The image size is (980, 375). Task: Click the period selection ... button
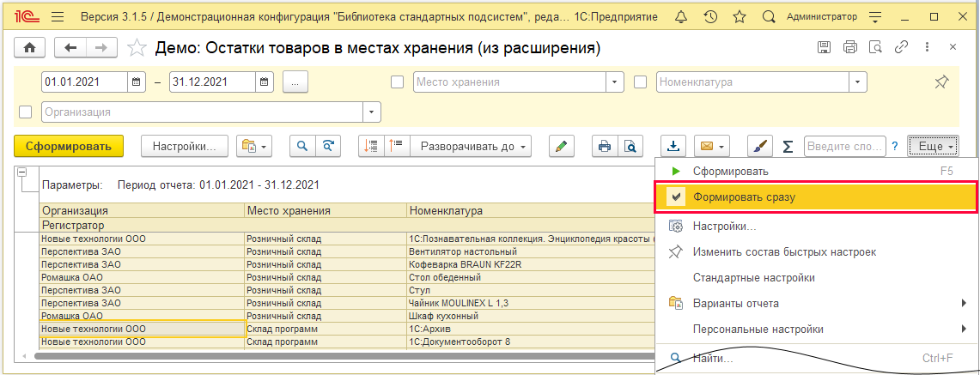[295, 82]
